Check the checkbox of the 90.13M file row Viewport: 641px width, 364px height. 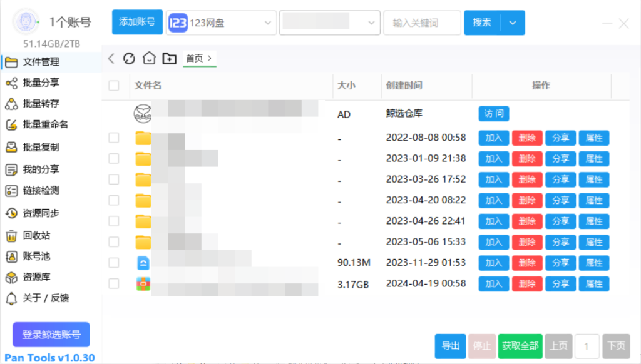[x=113, y=263]
